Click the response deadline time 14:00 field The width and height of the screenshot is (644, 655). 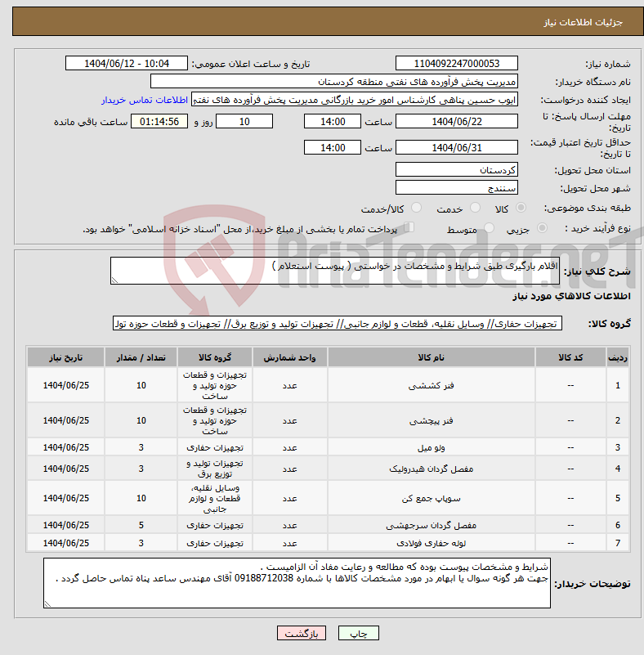click(x=333, y=122)
